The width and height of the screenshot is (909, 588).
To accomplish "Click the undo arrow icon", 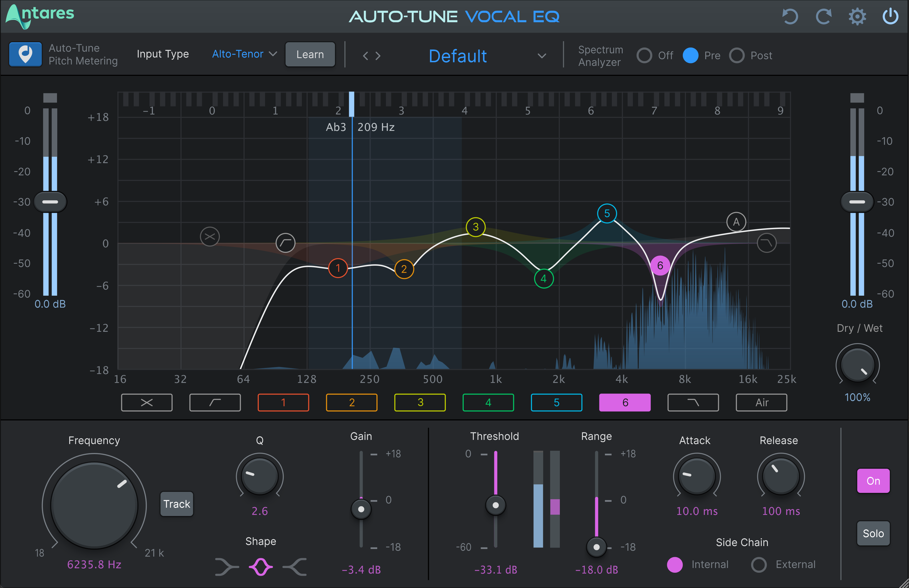I will pyautogui.click(x=790, y=16).
